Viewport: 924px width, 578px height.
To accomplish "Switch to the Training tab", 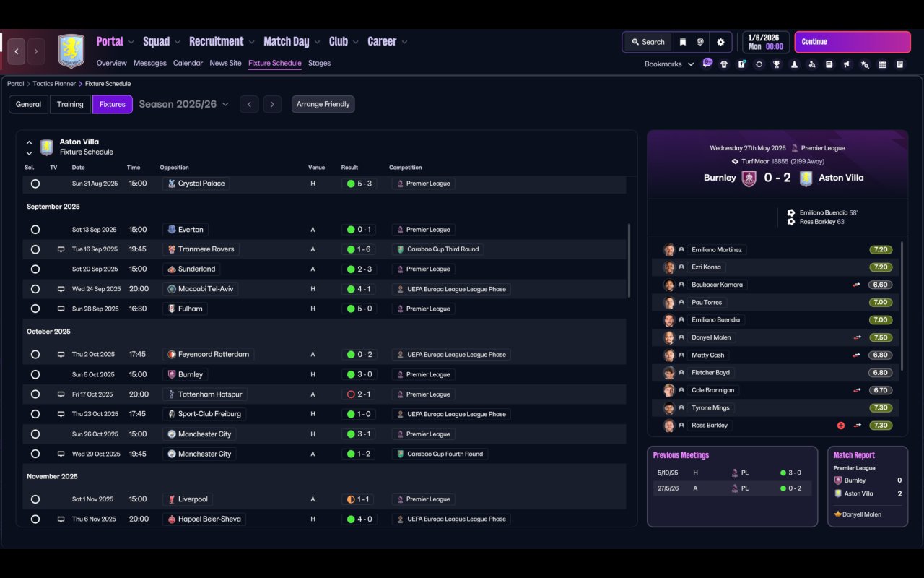I will point(70,104).
